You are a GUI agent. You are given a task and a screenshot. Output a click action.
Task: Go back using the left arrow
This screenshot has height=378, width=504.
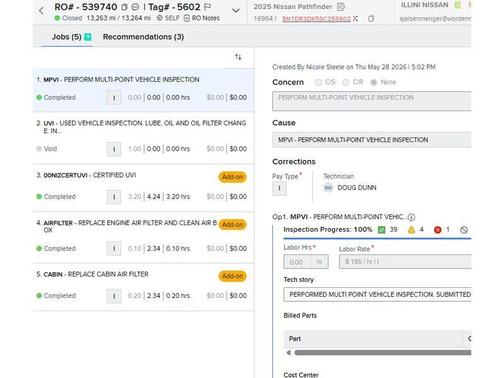[x=41, y=11]
